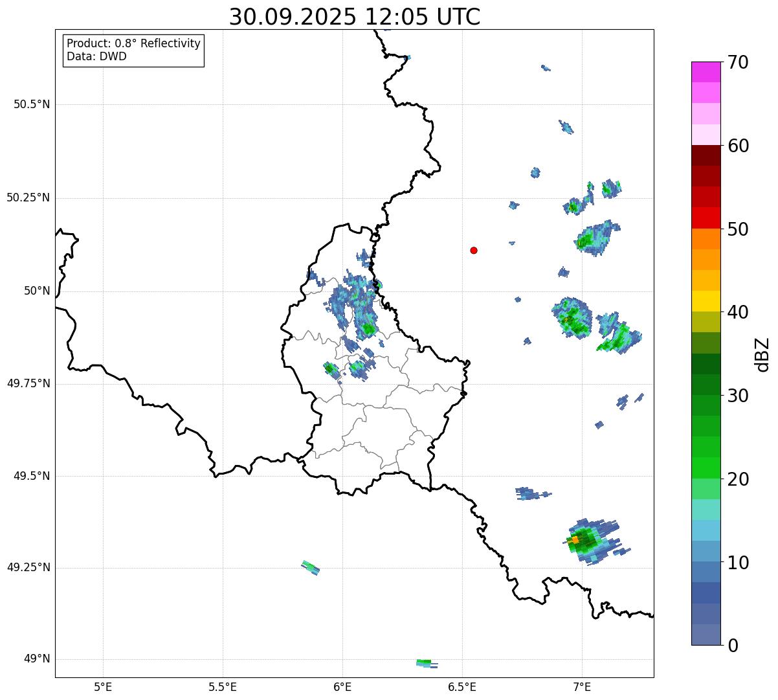Click the 49°N latitude label

[x=37, y=659]
